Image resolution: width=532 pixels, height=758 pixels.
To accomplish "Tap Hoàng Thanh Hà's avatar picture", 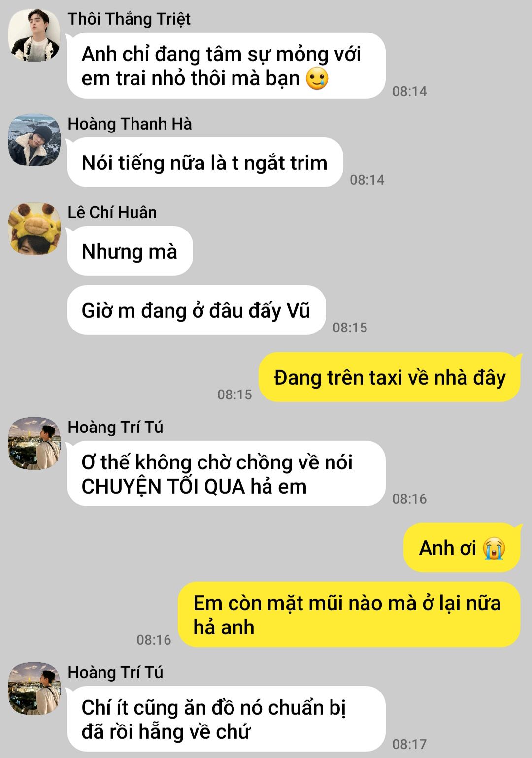I will pos(34,140).
